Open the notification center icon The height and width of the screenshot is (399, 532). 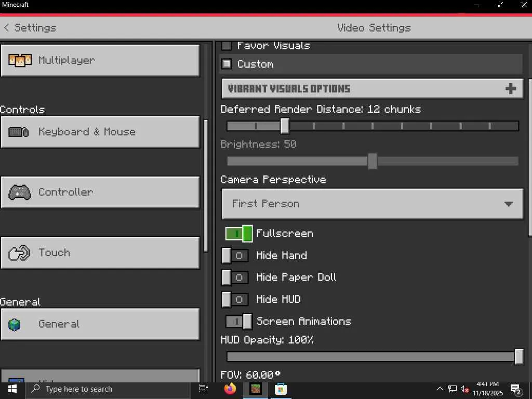click(x=516, y=389)
